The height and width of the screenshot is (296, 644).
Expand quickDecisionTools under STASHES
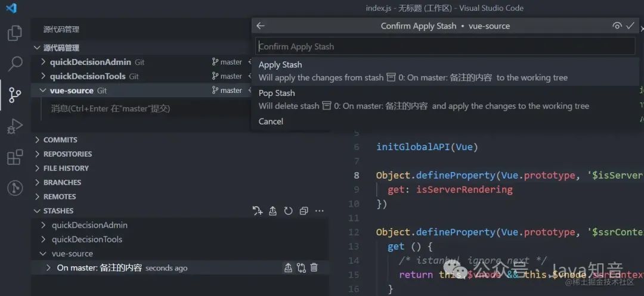point(44,239)
